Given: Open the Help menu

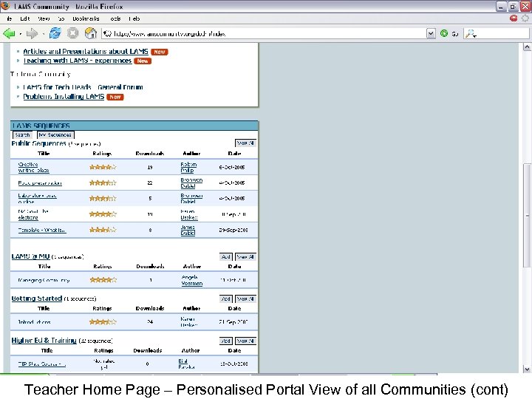Looking at the screenshot, I should [134, 18].
